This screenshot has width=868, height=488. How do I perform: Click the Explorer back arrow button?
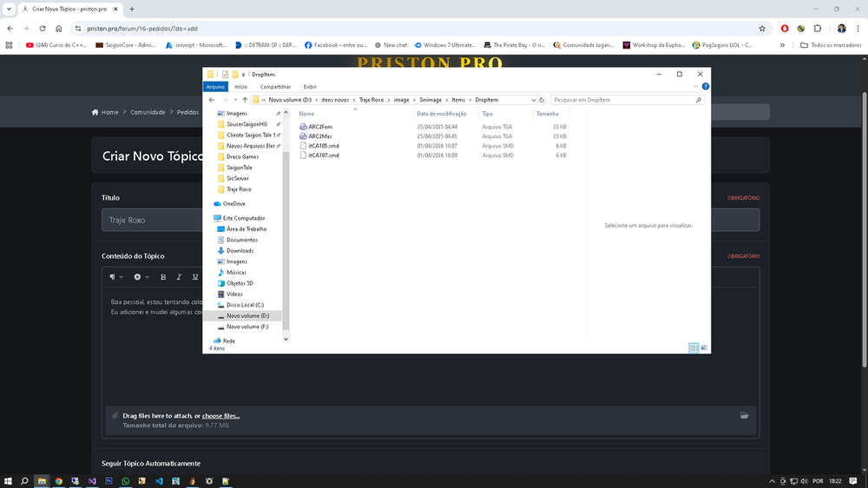pos(212,100)
